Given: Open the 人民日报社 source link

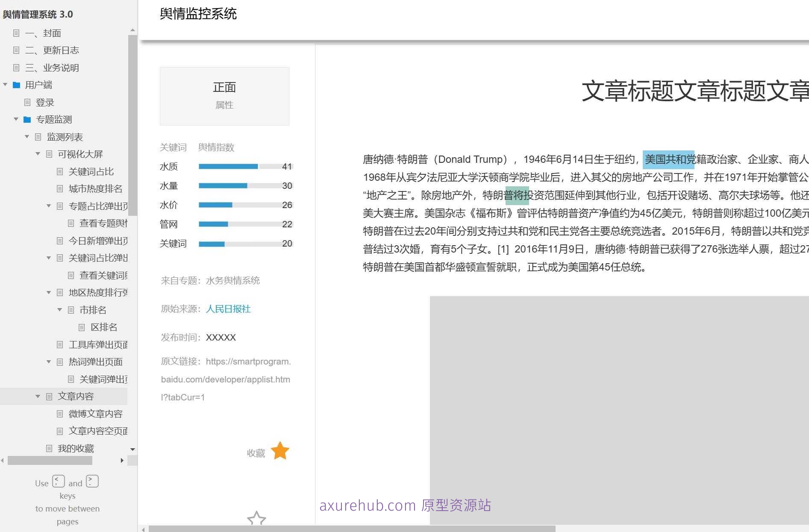Looking at the screenshot, I should (228, 309).
